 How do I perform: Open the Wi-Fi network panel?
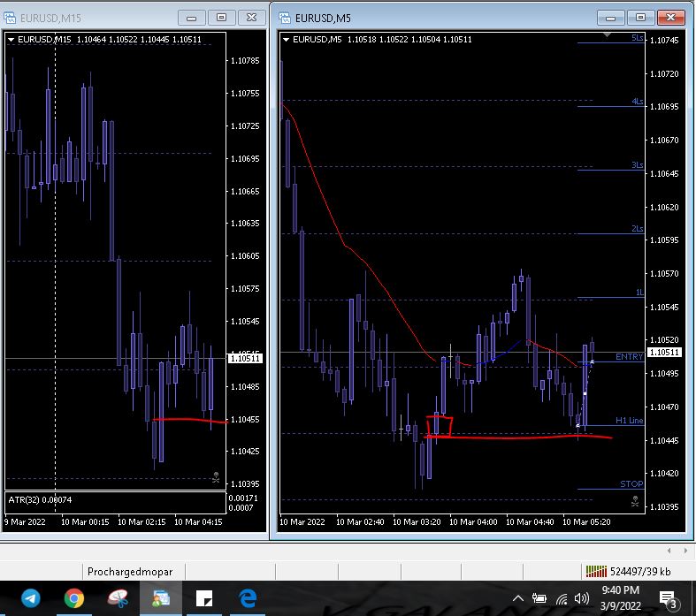tap(562, 598)
